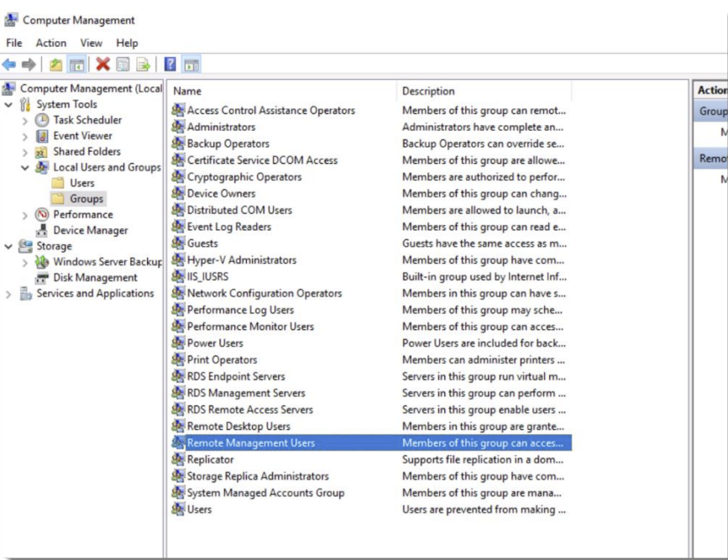Collapse the Local Users and Groups node

point(25,168)
